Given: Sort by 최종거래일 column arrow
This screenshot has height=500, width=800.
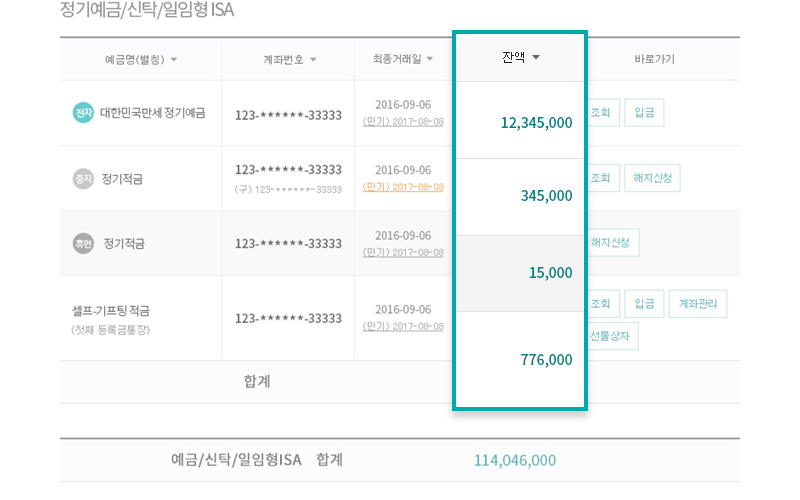Looking at the screenshot, I should pyautogui.click(x=430, y=59).
